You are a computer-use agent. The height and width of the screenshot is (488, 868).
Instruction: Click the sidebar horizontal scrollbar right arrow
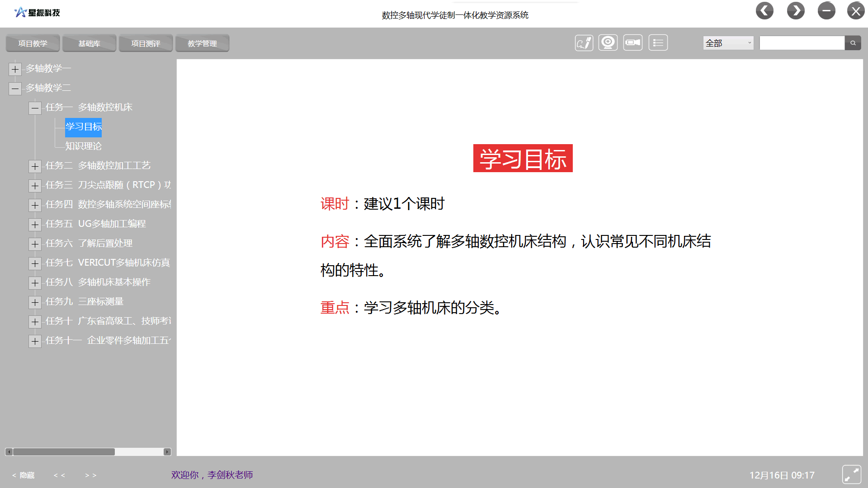167,452
